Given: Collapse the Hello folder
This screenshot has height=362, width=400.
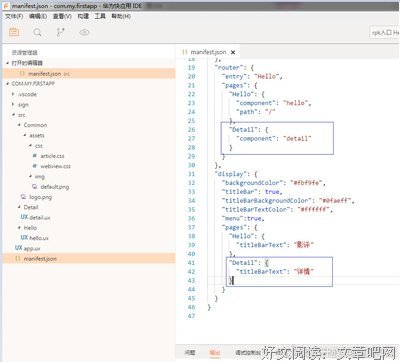Looking at the screenshot, I should coord(30,228).
